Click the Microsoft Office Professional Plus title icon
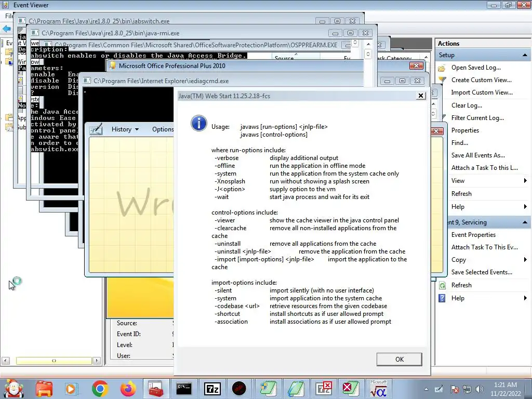532x399 pixels. point(113,65)
